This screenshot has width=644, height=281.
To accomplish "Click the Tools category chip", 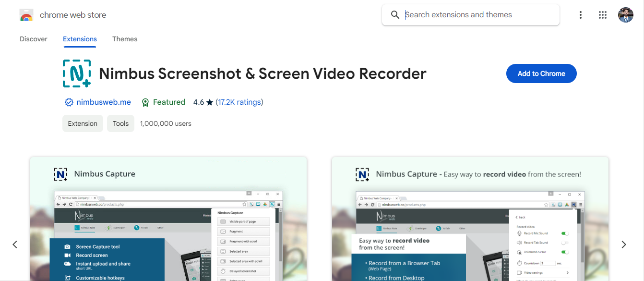I will pyautogui.click(x=120, y=123).
